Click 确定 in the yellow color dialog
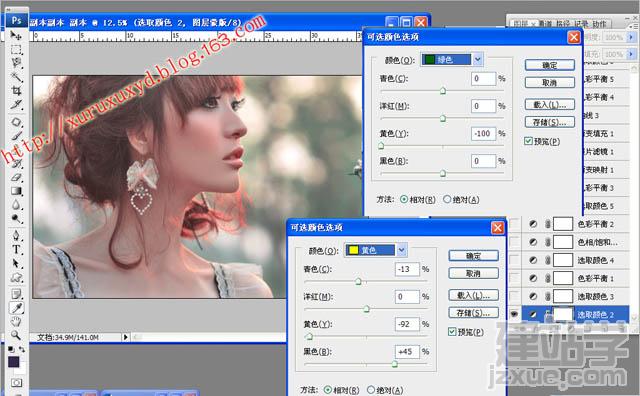 (473, 256)
